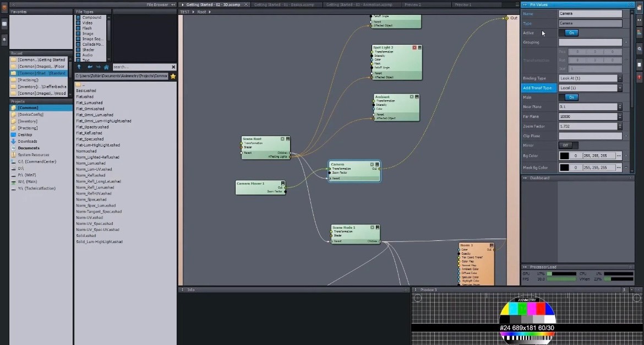This screenshot has width=644, height=345.
Task: Click the panel icon on Camera node
Action: pos(377,164)
